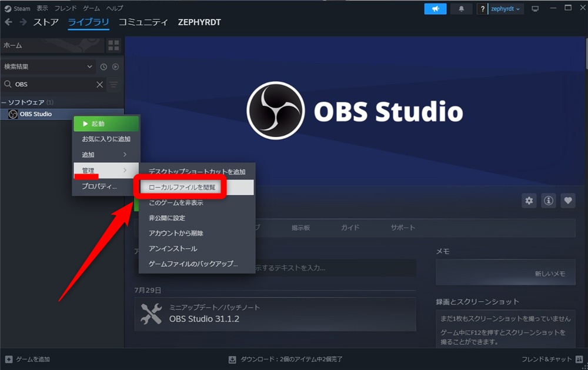Open downloads icon in status bar

pyautogui.click(x=232, y=359)
